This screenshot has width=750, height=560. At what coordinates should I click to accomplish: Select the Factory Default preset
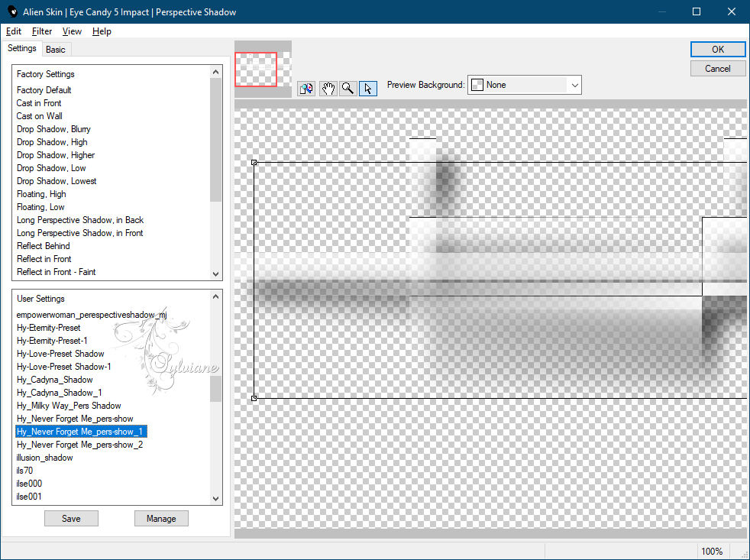pos(44,90)
